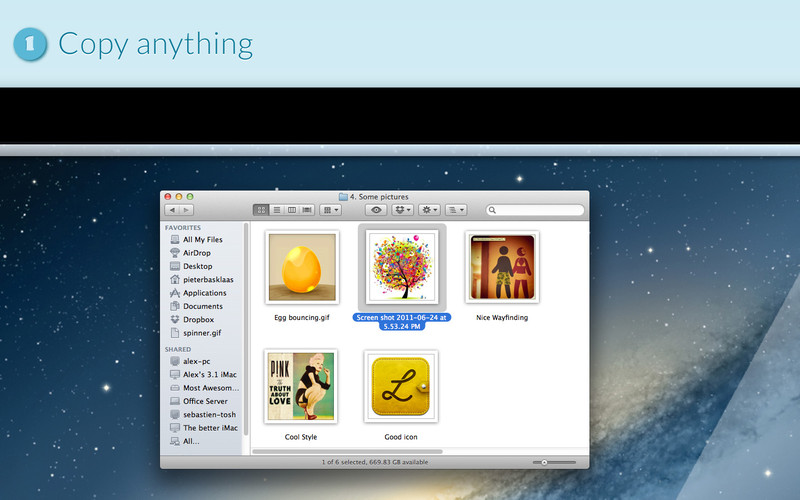800x500 pixels.
Task: Select the Egg bouncing.gif thumbnail
Action: coord(302,267)
